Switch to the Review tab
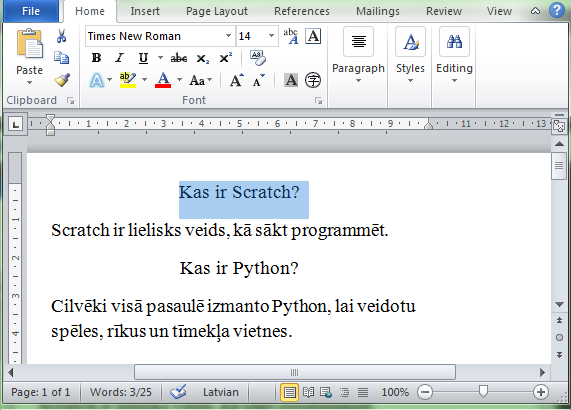This screenshot has height=410, width=571. [x=444, y=11]
